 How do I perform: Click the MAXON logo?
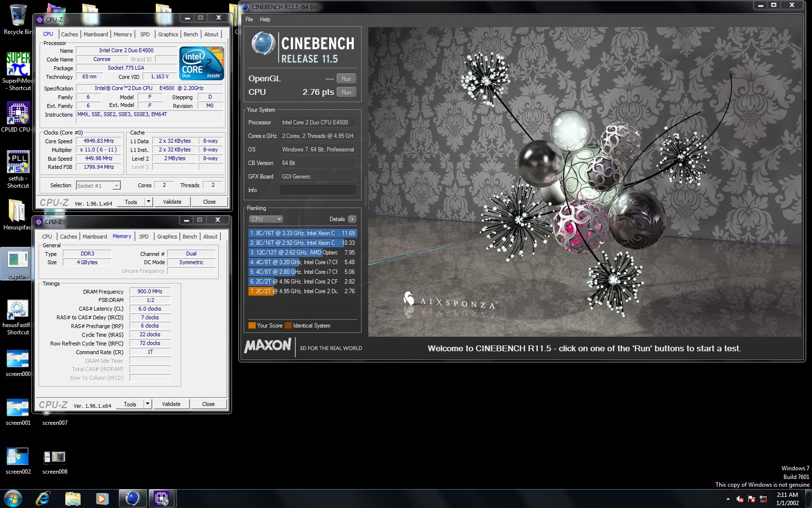coord(268,346)
